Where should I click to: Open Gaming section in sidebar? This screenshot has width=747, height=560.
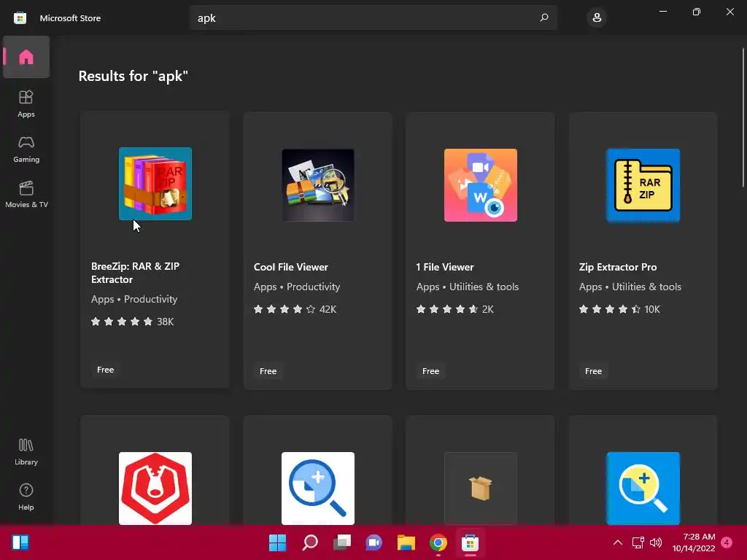click(26, 149)
